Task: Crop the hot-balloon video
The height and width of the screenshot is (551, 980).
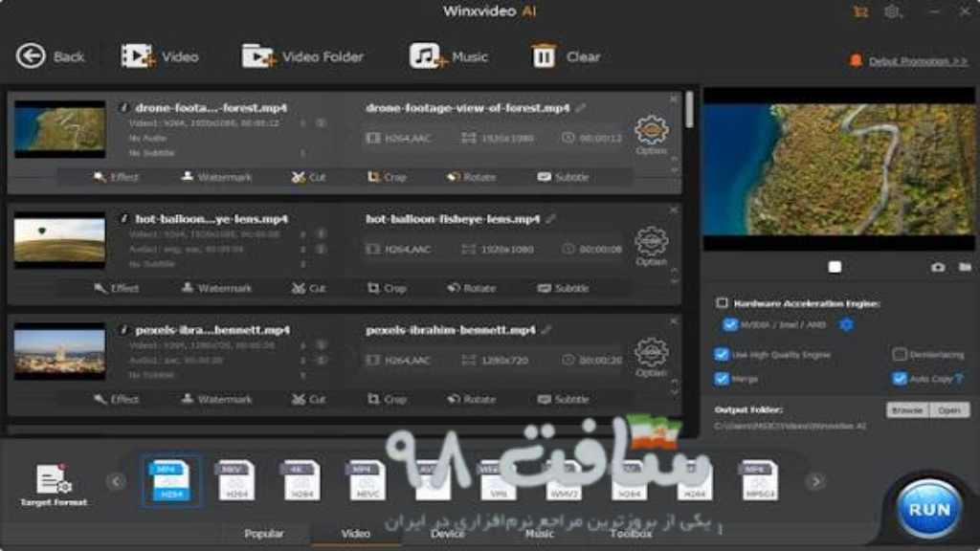Action: coord(387,288)
